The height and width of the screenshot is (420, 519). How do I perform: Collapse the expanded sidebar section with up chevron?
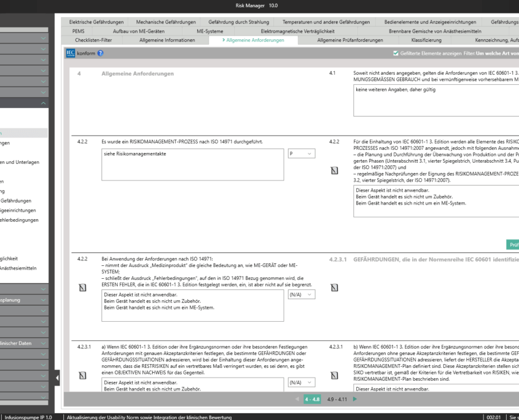point(44,103)
